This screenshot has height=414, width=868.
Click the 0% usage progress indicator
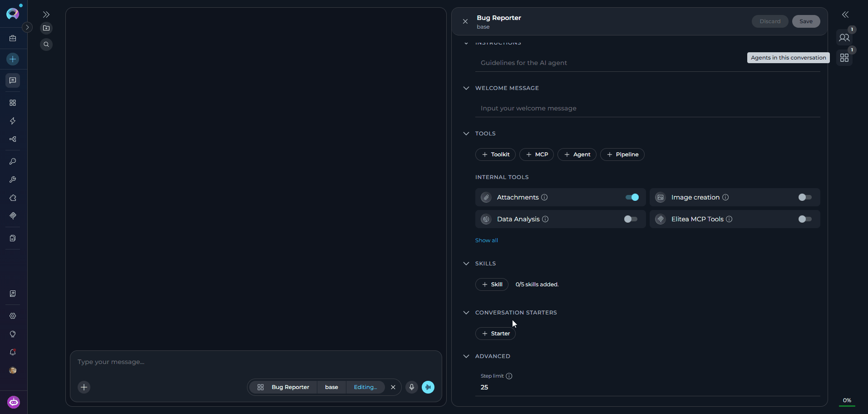pos(847,402)
